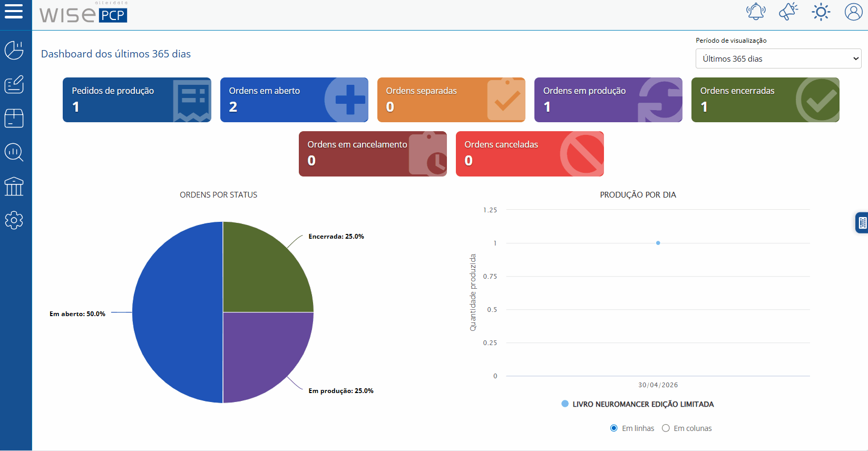The width and height of the screenshot is (868, 451).
Task: Open the dashboard pie chart sidebar icon
Action: pyautogui.click(x=14, y=51)
